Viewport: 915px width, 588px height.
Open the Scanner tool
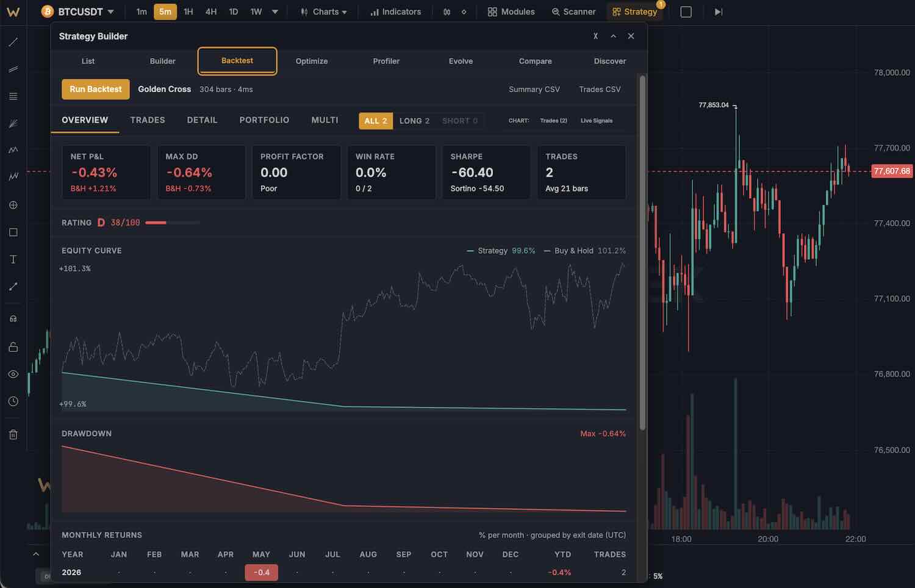coord(573,12)
